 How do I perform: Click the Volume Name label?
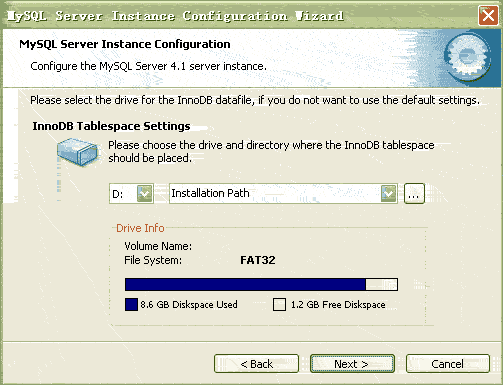click(158, 246)
